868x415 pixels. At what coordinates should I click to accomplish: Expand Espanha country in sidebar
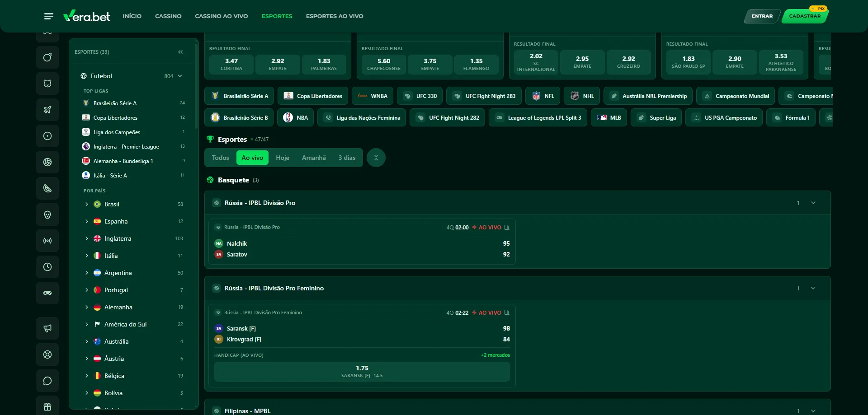[x=87, y=221]
